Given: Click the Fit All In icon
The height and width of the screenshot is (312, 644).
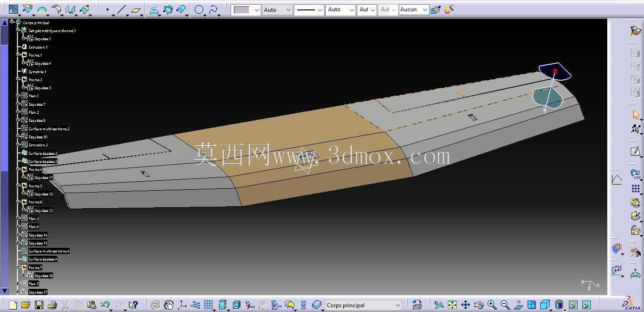Looking at the screenshot, I should tap(452, 305).
